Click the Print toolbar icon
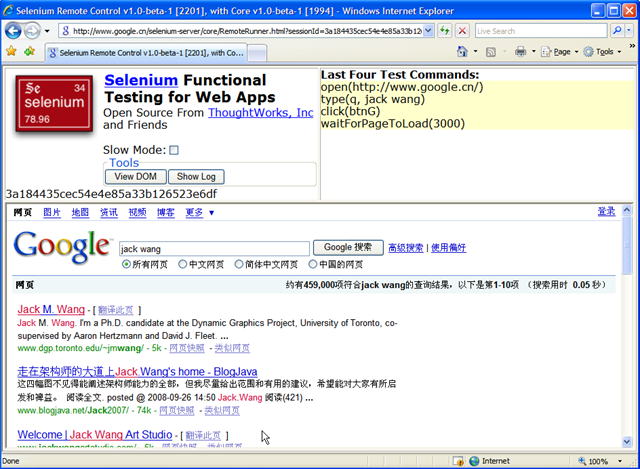Screen dimensions: 640x469 point(521,51)
